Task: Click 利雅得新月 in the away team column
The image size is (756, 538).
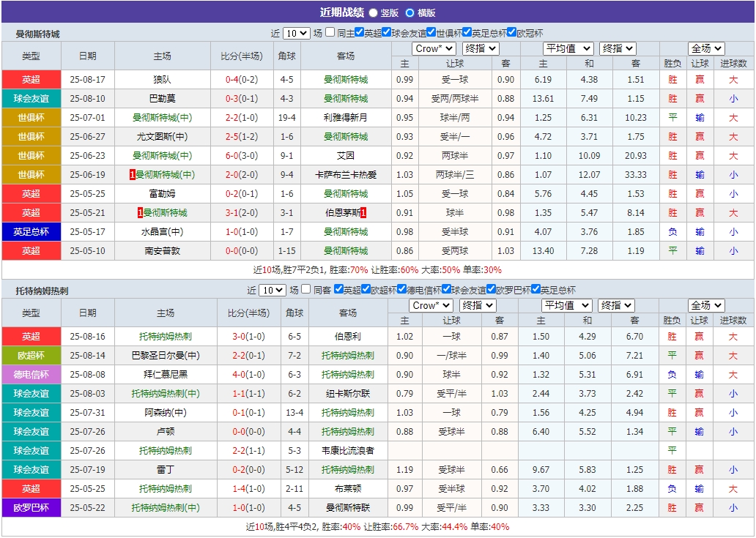Action: click(344, 117)
